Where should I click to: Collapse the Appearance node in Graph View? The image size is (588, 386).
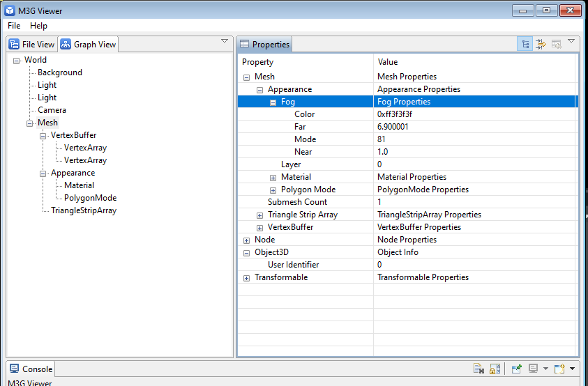point(43,173)
